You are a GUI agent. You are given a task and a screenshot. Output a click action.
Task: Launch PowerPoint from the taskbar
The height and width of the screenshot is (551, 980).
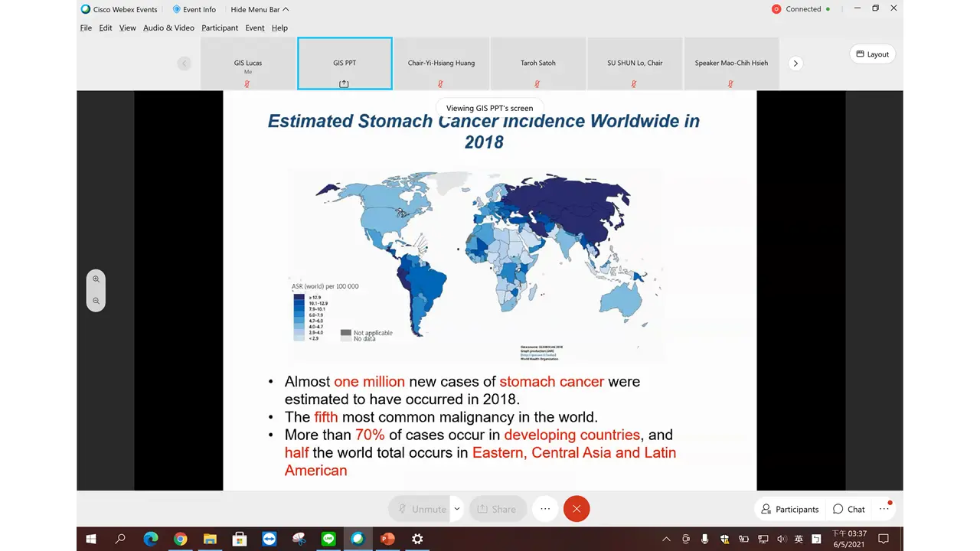(x=387, y=539)
